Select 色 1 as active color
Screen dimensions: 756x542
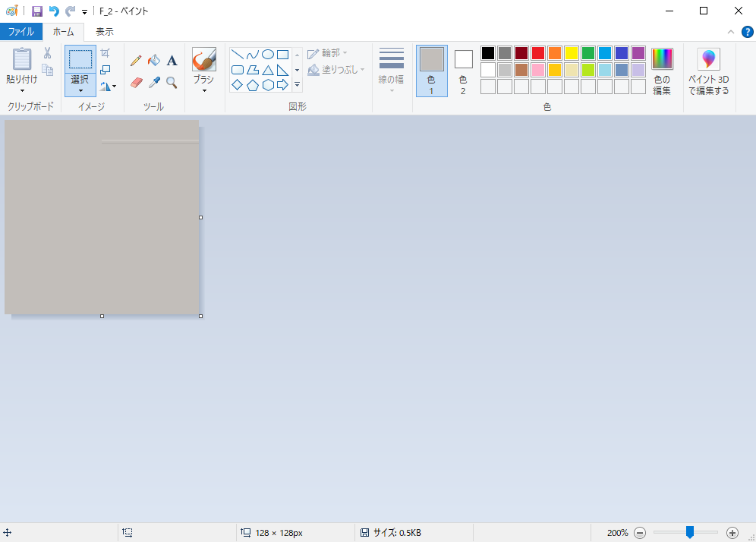(432, 71)
